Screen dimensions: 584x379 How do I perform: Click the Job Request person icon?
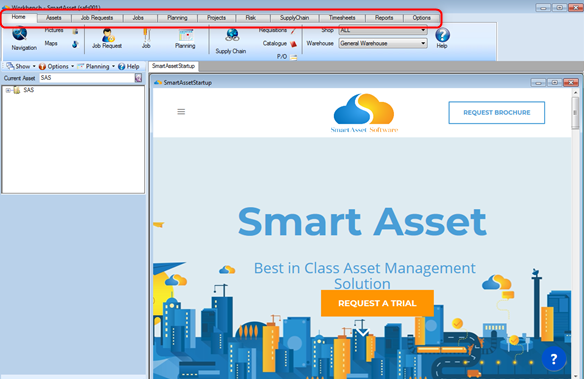click(108, 35)
